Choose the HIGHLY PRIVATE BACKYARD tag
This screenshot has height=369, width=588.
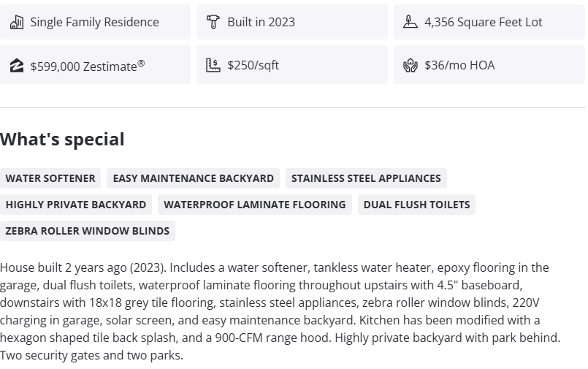pyautogui.click(x=76, y=205)
